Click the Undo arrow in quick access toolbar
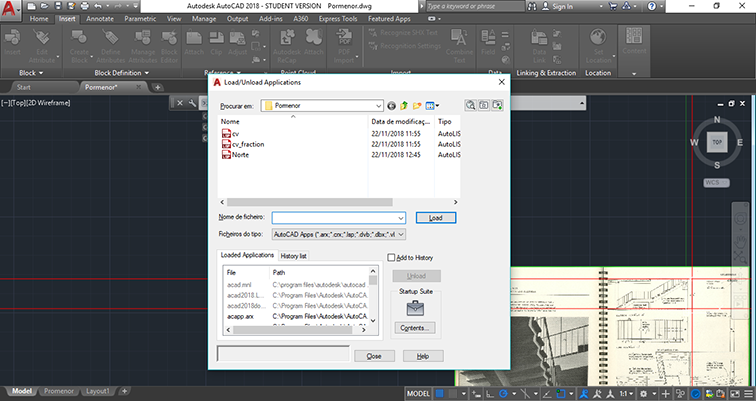Image resolution: width=756 pixels, height=401 pixels. tap(98, 6)
